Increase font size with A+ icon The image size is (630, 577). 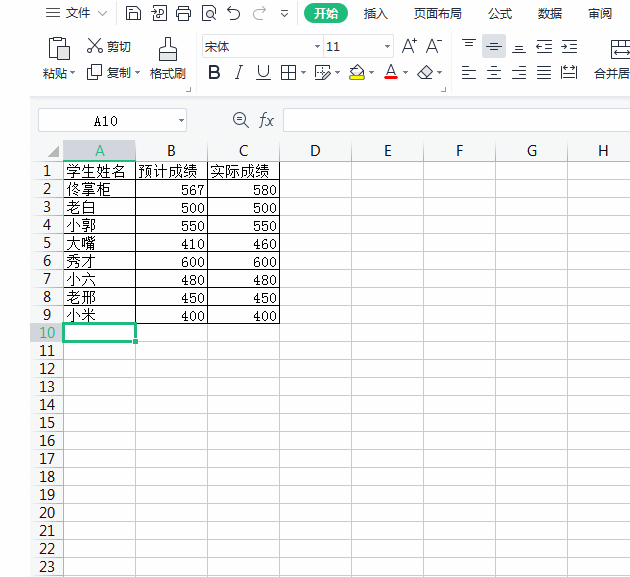click(x=409, y=46)
